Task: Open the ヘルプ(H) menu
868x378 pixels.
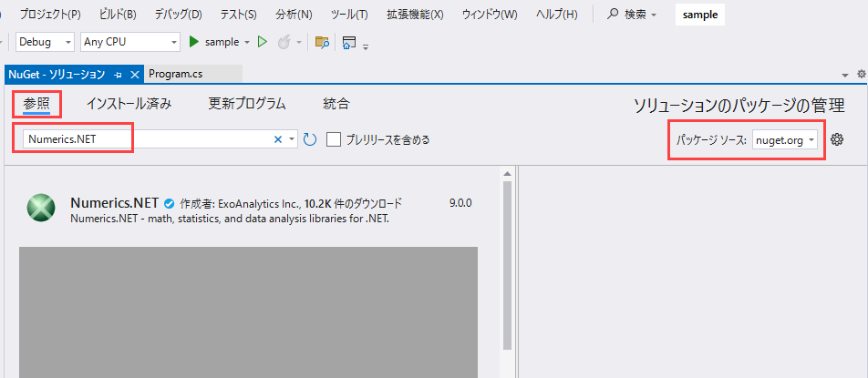Action: click(557, 15)
